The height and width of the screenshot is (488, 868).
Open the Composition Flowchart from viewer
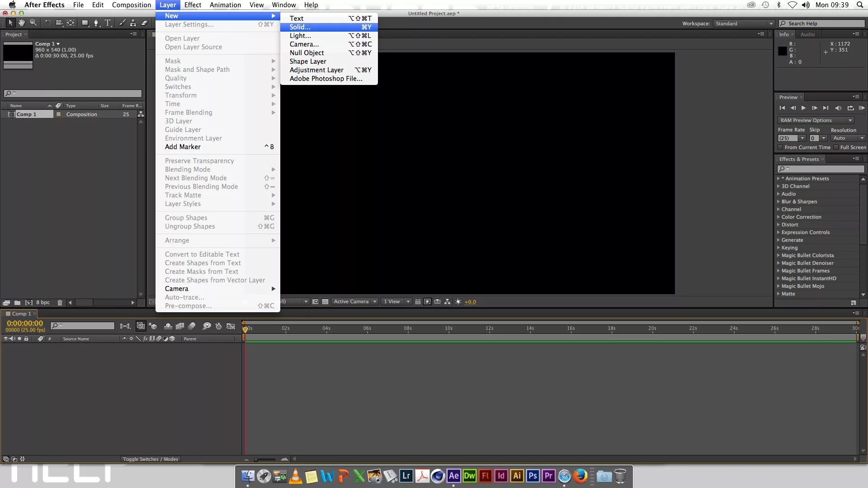447,302
